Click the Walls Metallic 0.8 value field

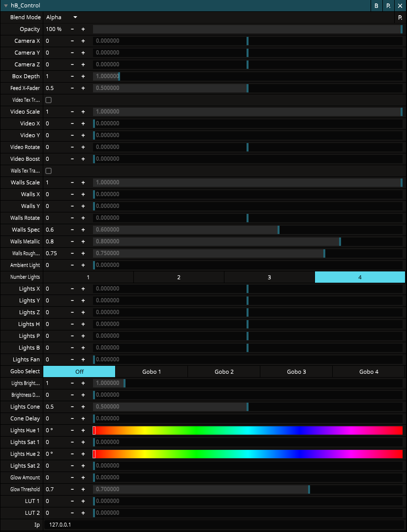[x=56, y=241]
